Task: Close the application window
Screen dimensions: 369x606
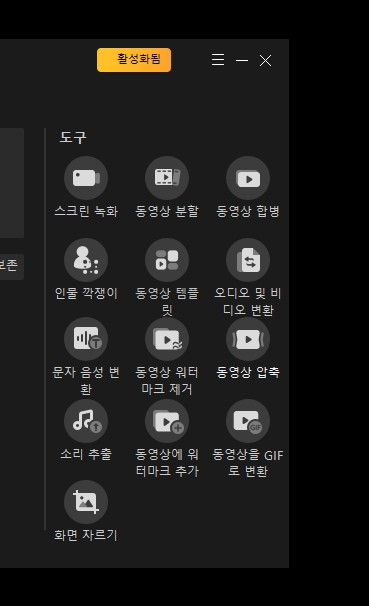Action: 265,60
